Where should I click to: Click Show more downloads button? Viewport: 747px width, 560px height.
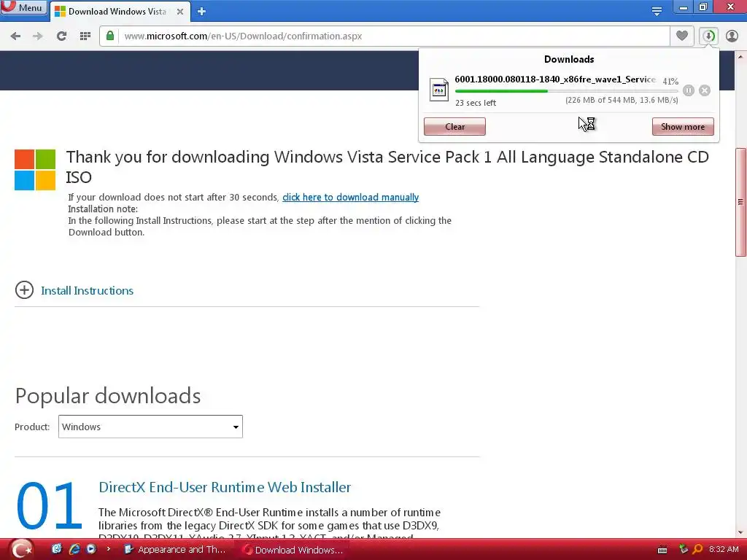click(x=683, y=127)
